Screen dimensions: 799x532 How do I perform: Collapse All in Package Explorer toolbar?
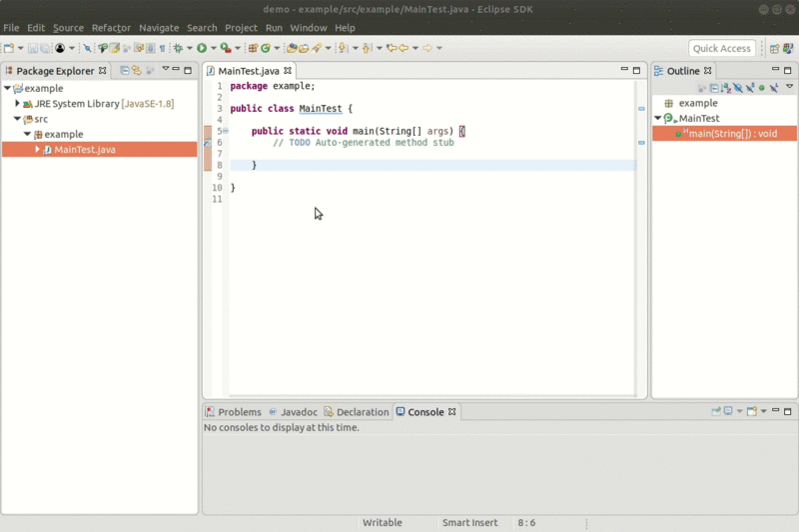[124, 71]
